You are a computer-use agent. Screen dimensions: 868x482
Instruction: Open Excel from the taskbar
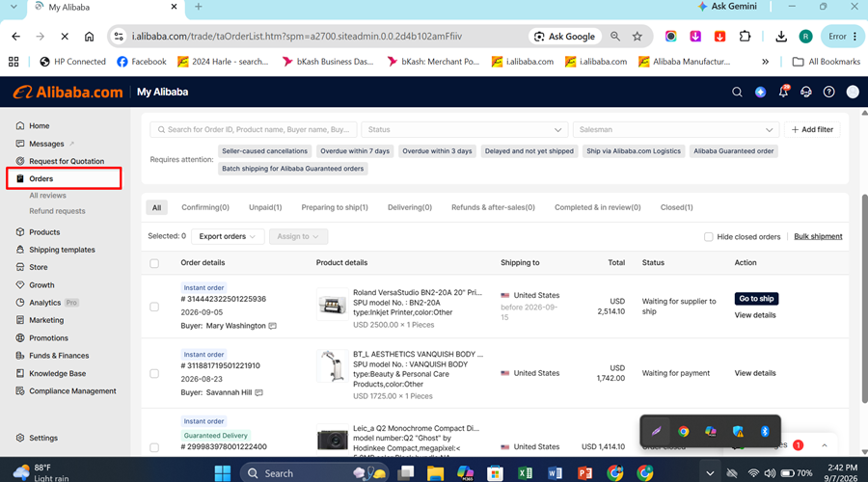tap(525, 472)
